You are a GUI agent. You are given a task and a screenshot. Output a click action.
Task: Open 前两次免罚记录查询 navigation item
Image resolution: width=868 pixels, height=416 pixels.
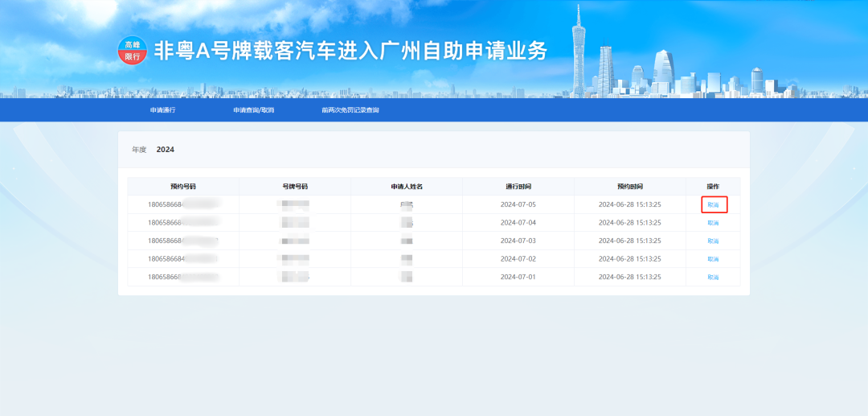[350, 110]
